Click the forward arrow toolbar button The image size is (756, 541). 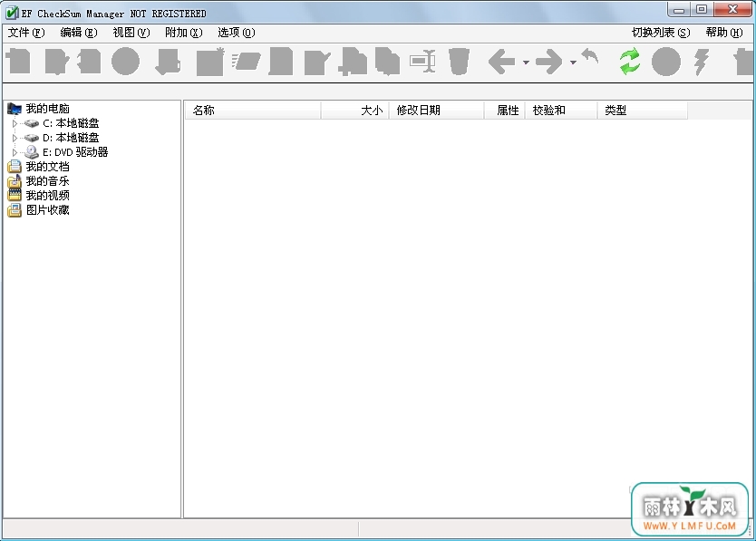(x=548, y=62)
